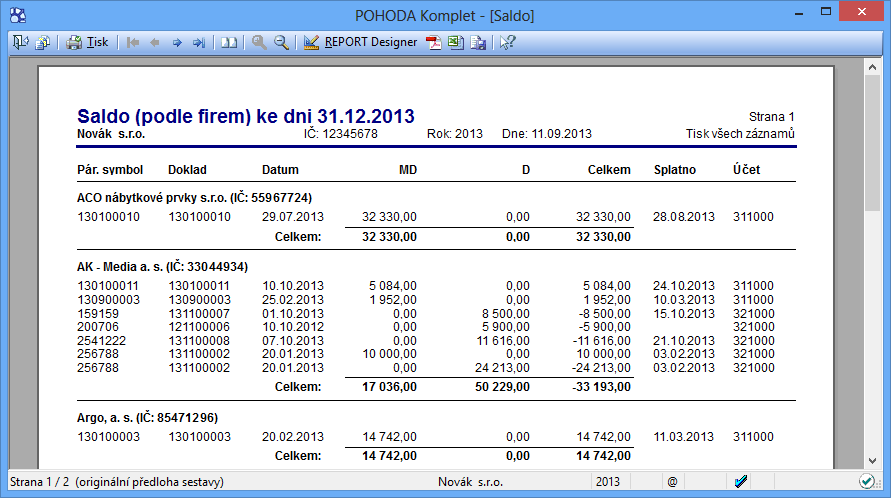Click 'ACO nábytkové prvky s.r.o.' group heading
Screen dimensions: 891x498
tap(194, 198)
